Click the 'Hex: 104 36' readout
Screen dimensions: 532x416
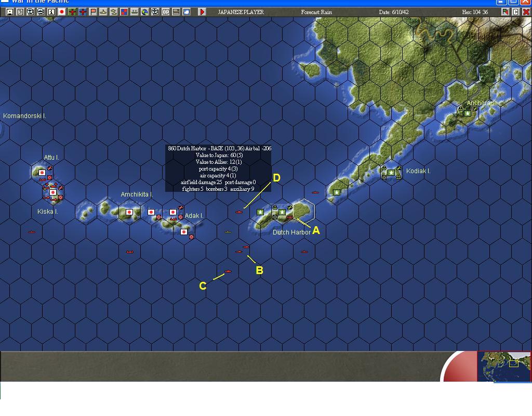pyautogui.click(x=475, y=12)
